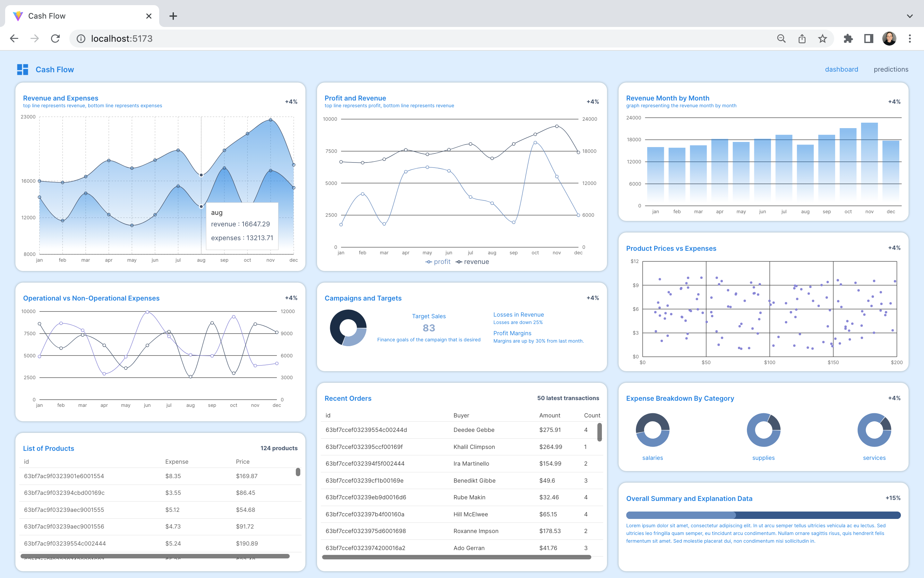This screenshot has width=924, height=578.
Task: Go to the dashboard page
Action: (x=842, y=69)
